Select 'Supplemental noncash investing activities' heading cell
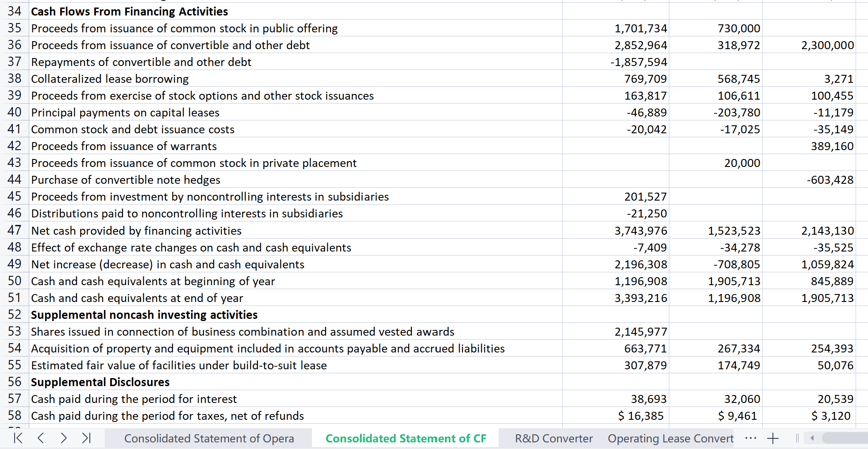The width and height of the screenshot is (868, 449). click(296, 314)
